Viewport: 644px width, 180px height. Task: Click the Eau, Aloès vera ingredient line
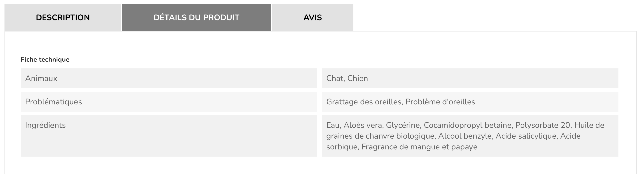(465, 125)
